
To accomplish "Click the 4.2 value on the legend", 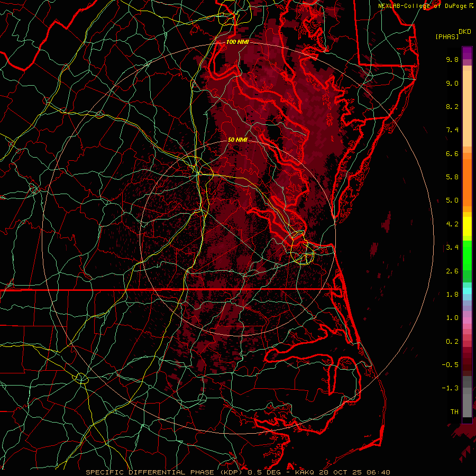I will tap(452, 224).
